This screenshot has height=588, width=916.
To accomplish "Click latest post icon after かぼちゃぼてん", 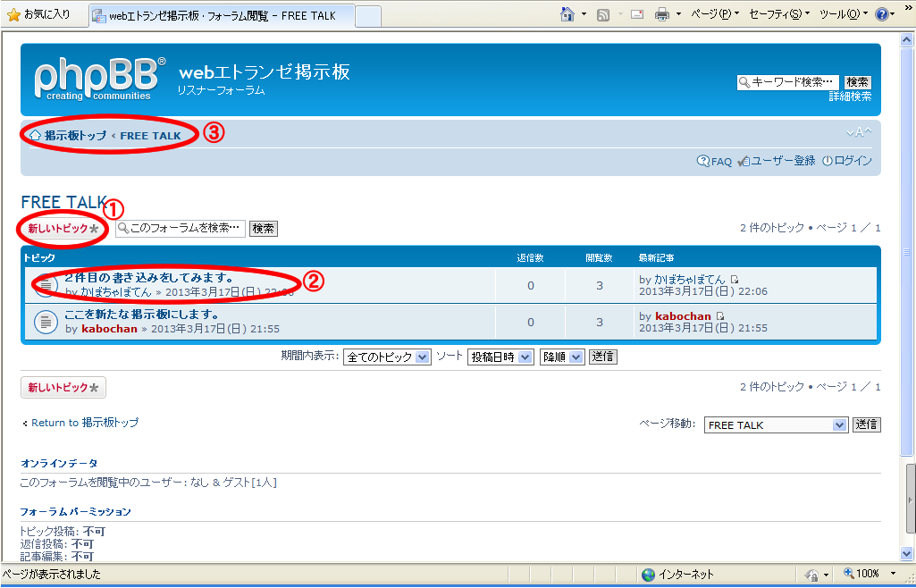I will (x=735, y=280).
